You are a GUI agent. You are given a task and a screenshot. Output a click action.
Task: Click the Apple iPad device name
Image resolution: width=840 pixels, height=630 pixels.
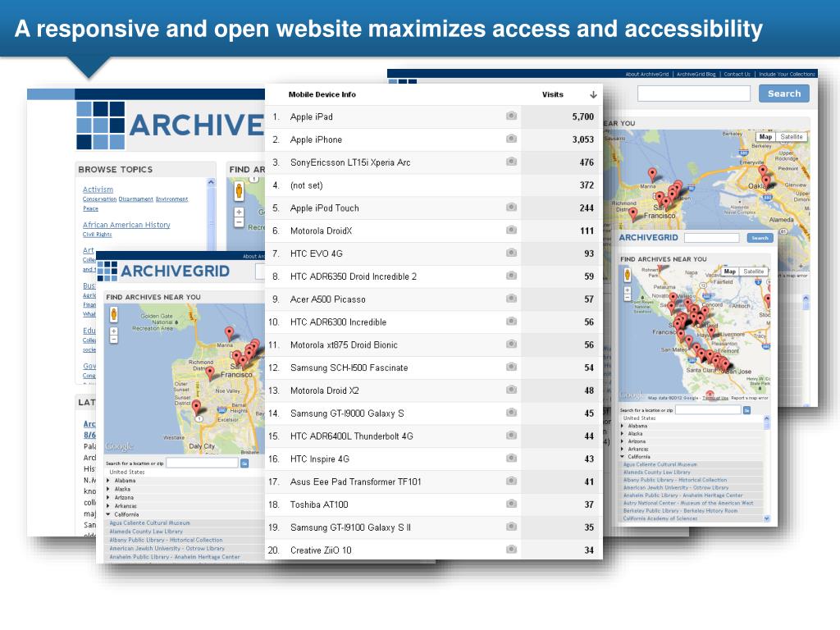[311, 116]
